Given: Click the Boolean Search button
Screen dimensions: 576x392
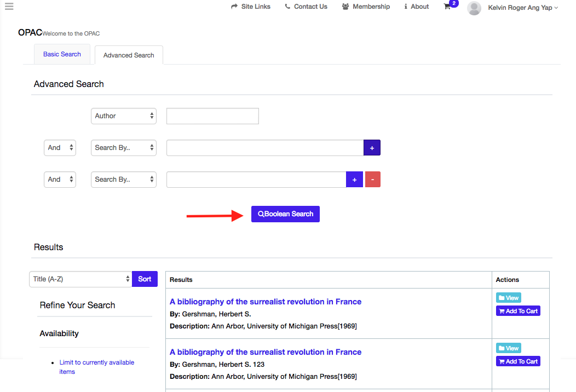Looking at the screenshot, I should [285, 214].
